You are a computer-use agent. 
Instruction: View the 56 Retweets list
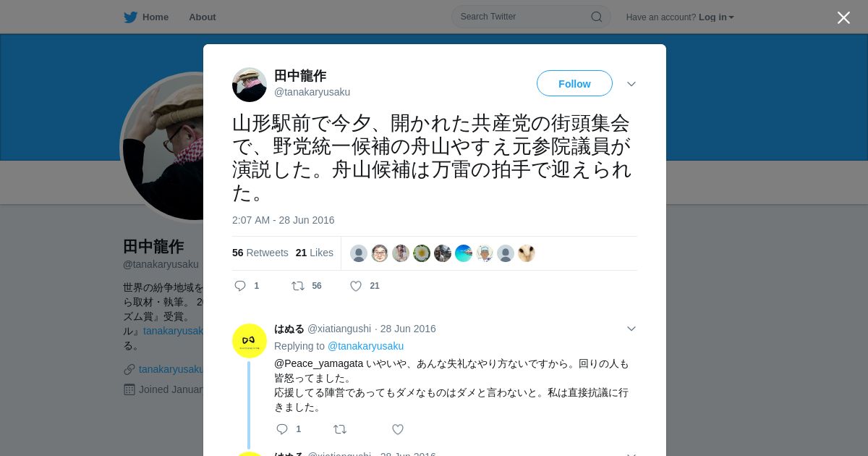click(x=260, y=253)
